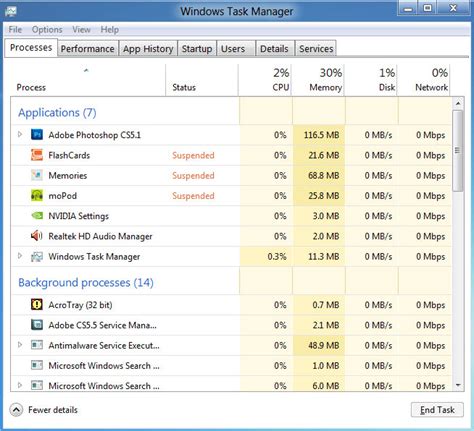
Task: Switch to the Performance tab
Action: tap(88, 49)
